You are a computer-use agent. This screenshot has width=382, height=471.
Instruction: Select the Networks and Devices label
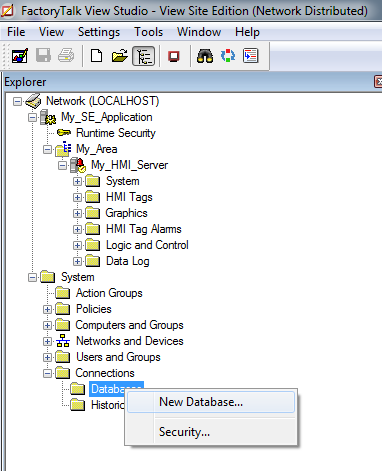(130, 341)
